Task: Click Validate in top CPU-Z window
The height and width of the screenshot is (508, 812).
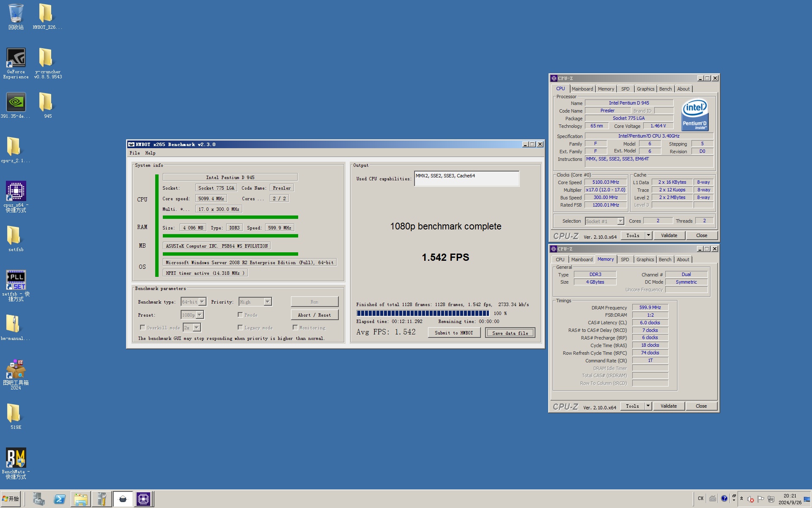Action: tap(669, 235)
